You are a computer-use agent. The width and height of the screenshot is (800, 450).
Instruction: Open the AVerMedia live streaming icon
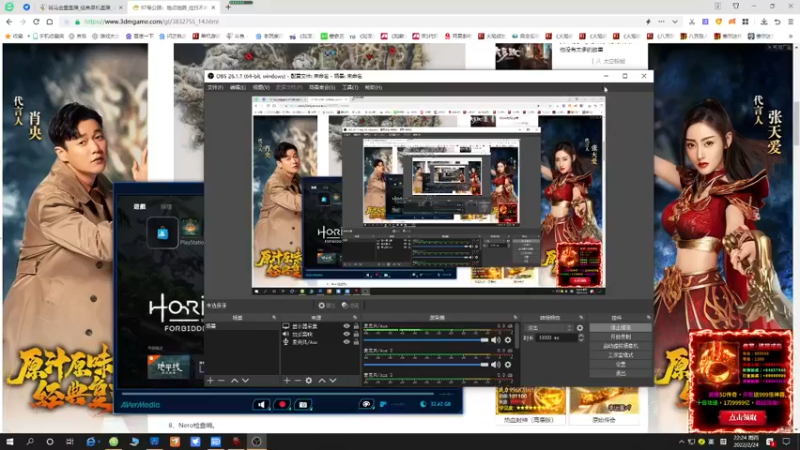coord(366,404)
